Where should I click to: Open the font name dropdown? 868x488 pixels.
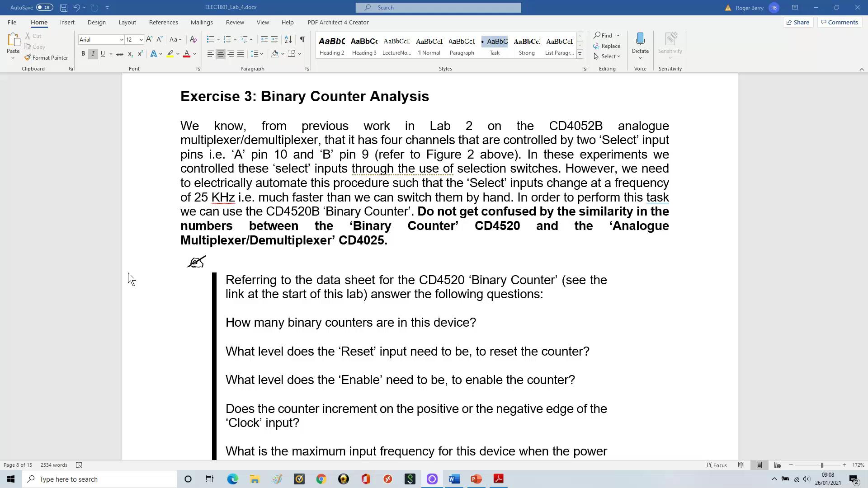pyautogui.click(x=121, y=39)
